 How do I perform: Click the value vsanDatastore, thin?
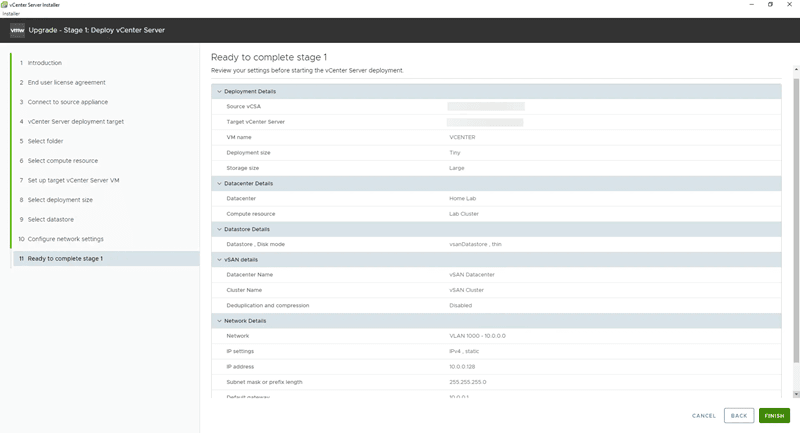475,244
